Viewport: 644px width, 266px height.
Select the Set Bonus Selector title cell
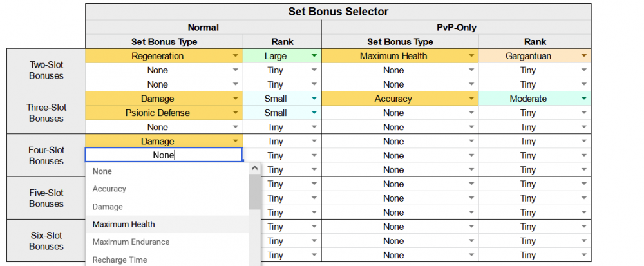pos(337,12)
